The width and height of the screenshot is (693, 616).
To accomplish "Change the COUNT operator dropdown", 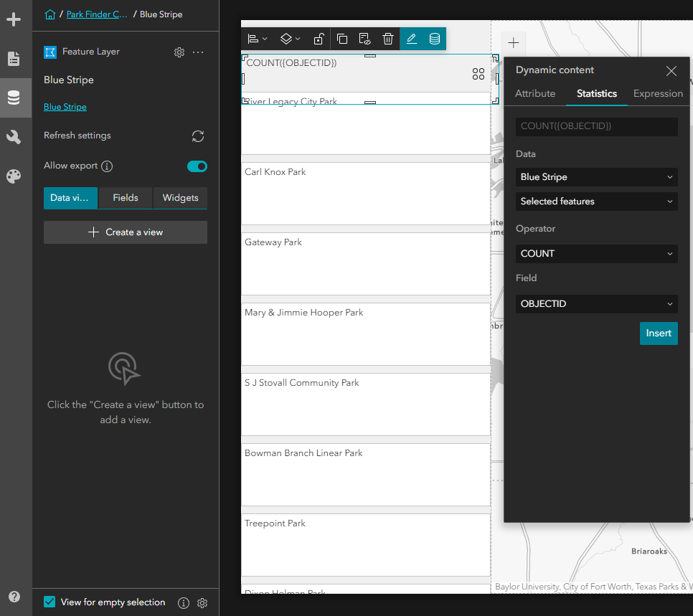I will [596, 253].
